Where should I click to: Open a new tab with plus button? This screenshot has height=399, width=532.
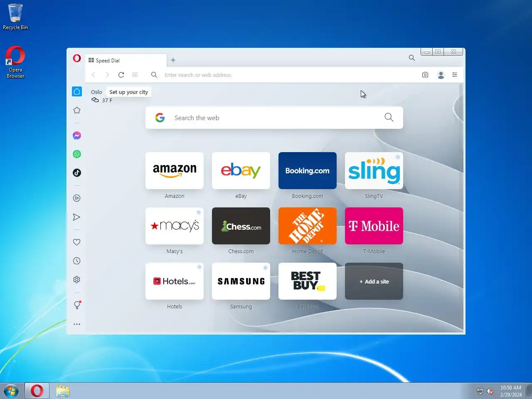[173, 60]
